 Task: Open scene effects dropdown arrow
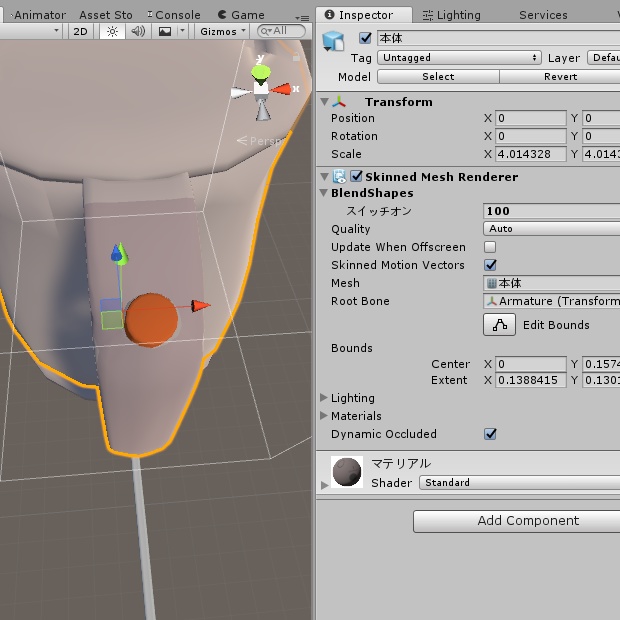click(x=182, y=30)
